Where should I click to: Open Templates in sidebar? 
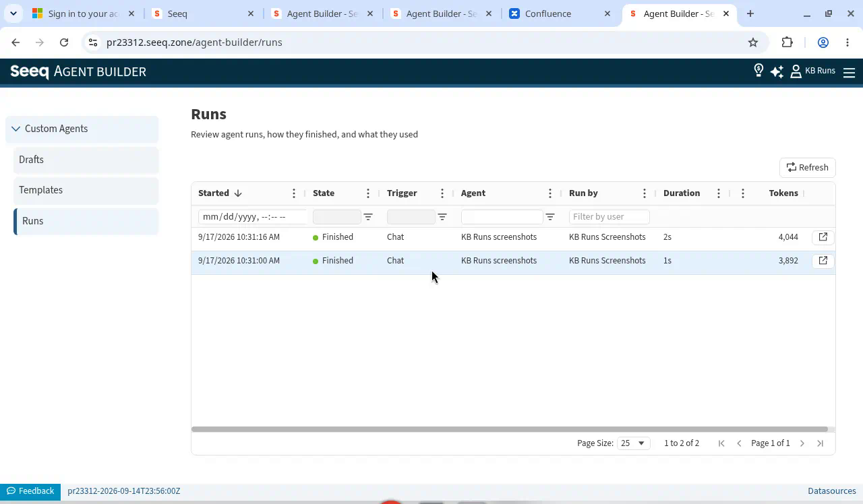click(x=86, y=190)
